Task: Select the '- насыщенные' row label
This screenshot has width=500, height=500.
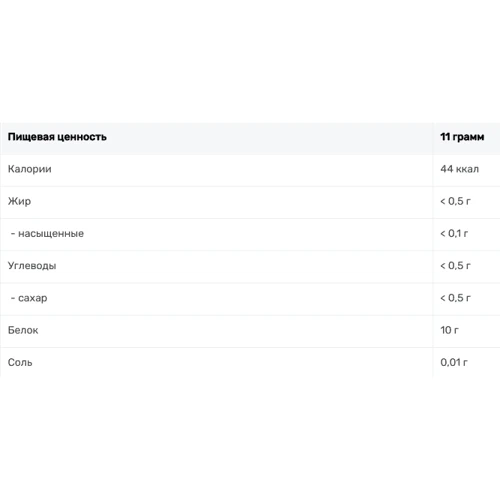Action: point(47,233)
